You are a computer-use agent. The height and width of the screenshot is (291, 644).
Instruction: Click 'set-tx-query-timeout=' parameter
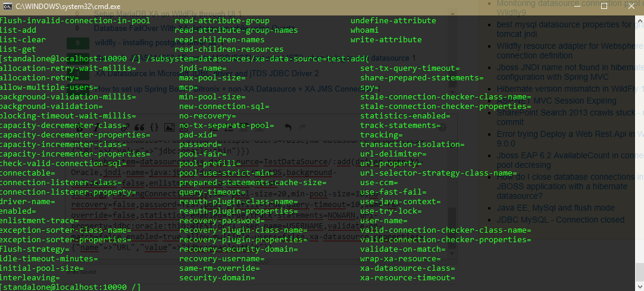click(410, 68)
